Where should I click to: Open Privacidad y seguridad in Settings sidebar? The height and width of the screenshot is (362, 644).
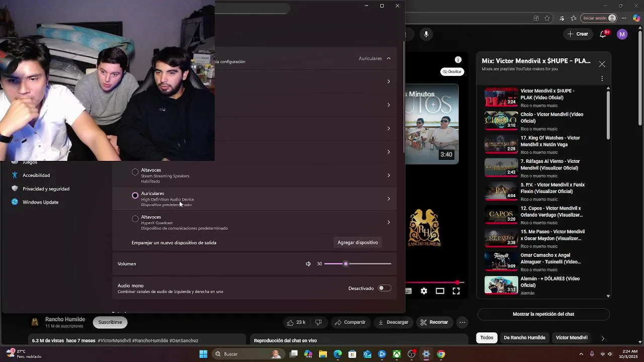tap(46, 189)
